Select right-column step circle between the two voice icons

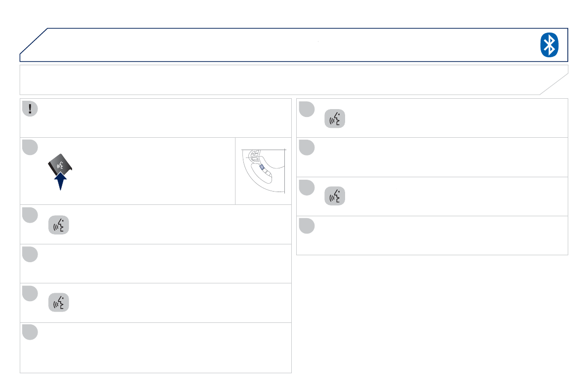point(306,148)
